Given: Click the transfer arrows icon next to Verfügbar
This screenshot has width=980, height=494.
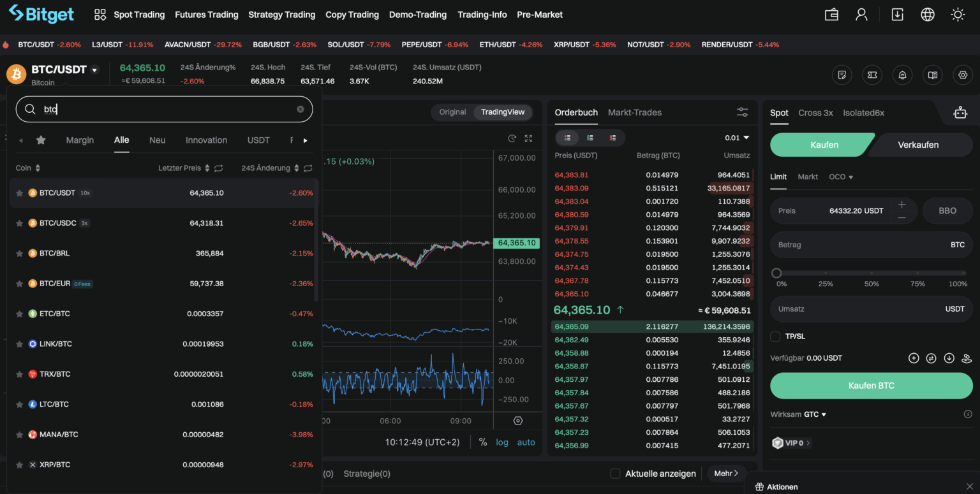Looking at the screenshot, I should point(931,358).
